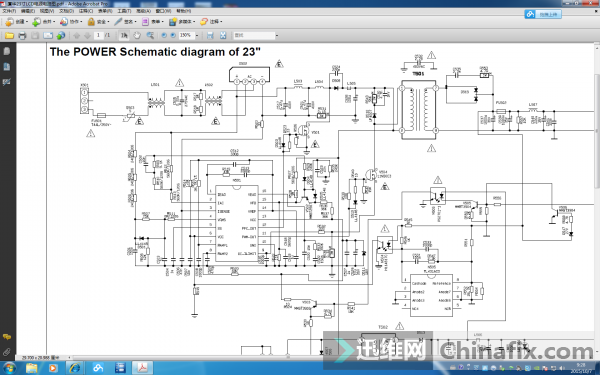
Task: Expand the zoom percentage dropdown arrow
Action: [197, 36]
